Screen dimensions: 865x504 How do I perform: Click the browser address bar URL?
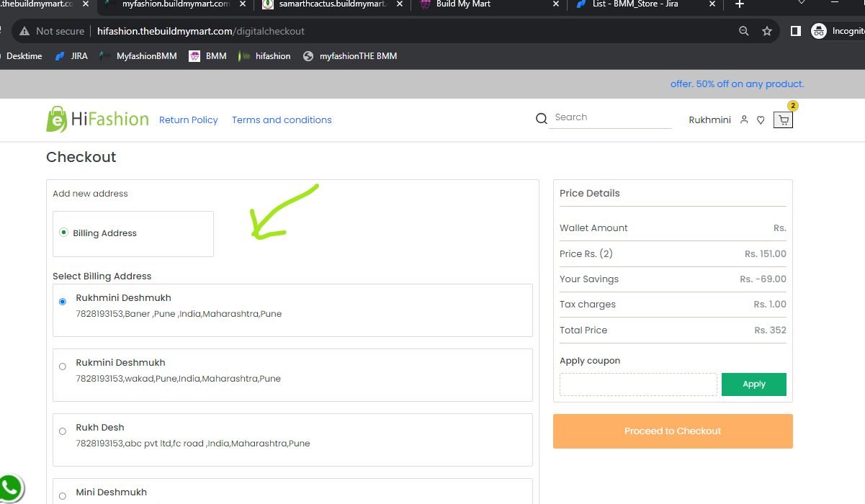coord(201,31)
